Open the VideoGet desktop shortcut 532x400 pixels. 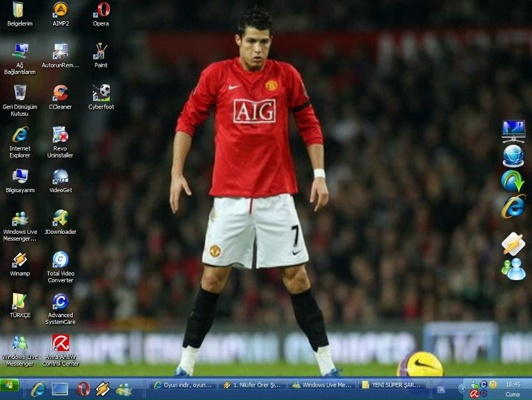[60, 177]
